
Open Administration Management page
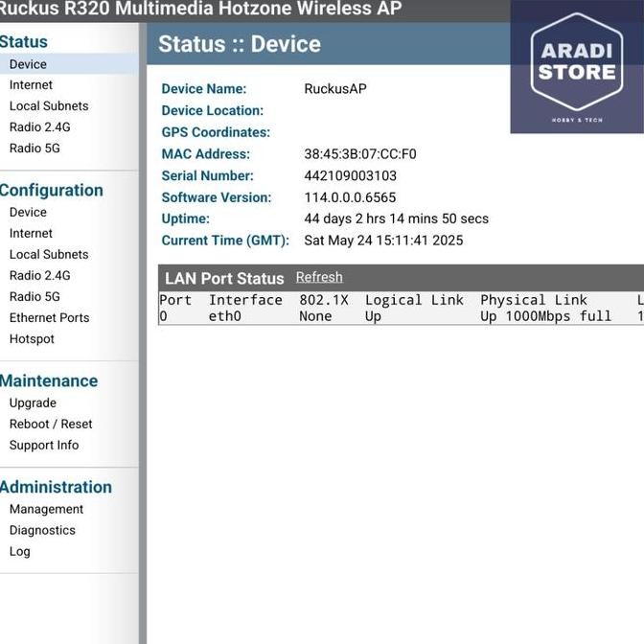pos(46,509)
